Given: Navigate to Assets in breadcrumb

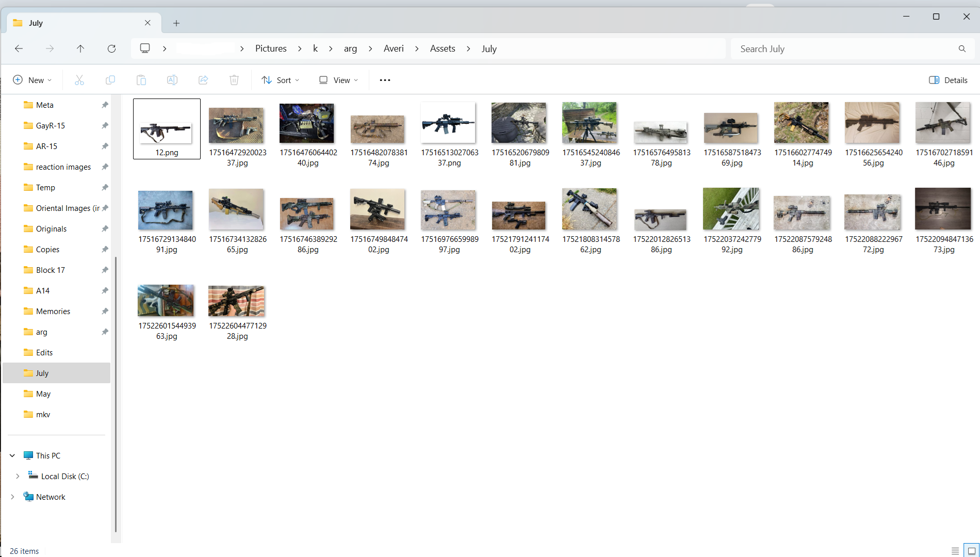Looking at the screenshot, I should tap(443, 48).
